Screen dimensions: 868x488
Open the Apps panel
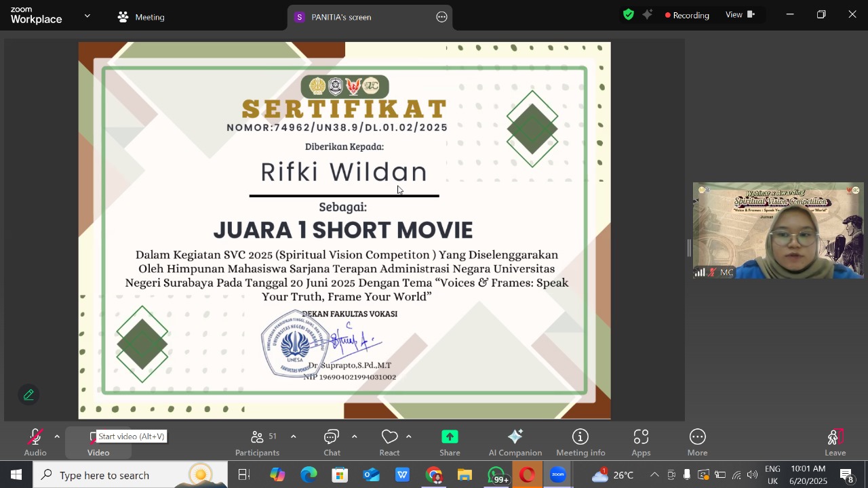(641, 443)
